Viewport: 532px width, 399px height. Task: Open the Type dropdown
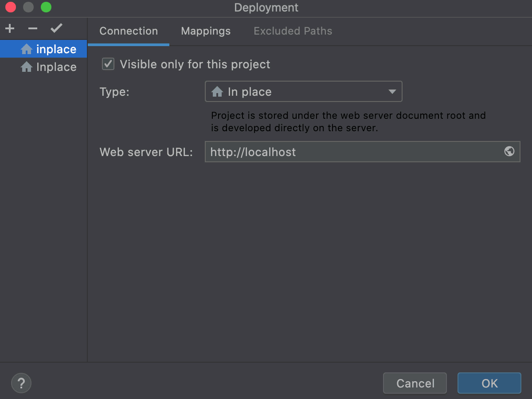[303, 91]
